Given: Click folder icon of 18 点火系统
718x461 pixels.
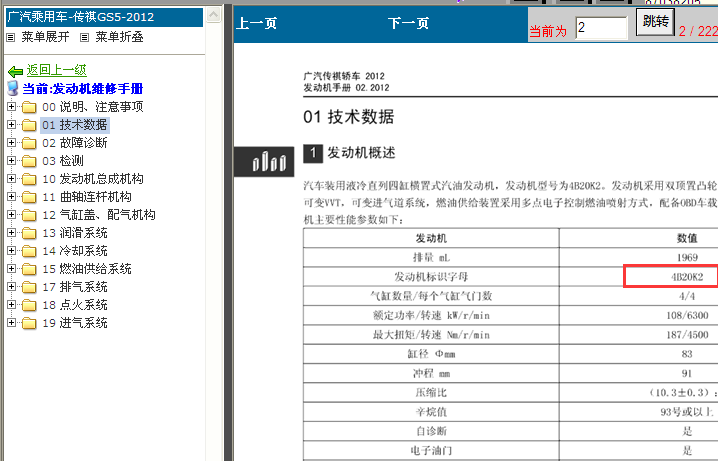Looking at the screenshot, I should (29, 305).
